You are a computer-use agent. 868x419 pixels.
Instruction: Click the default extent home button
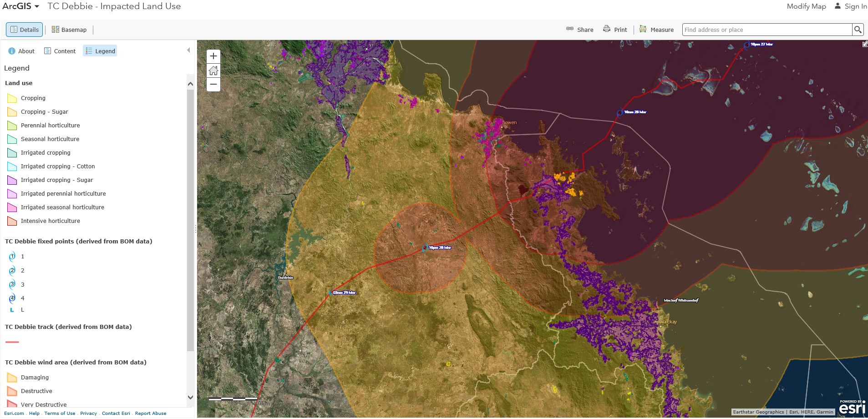(213, 71)
